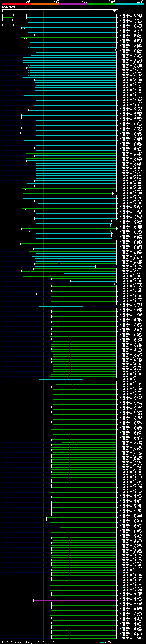
Task: Open hit UniRef100_A5HKJ9
Action: point(131,20)
